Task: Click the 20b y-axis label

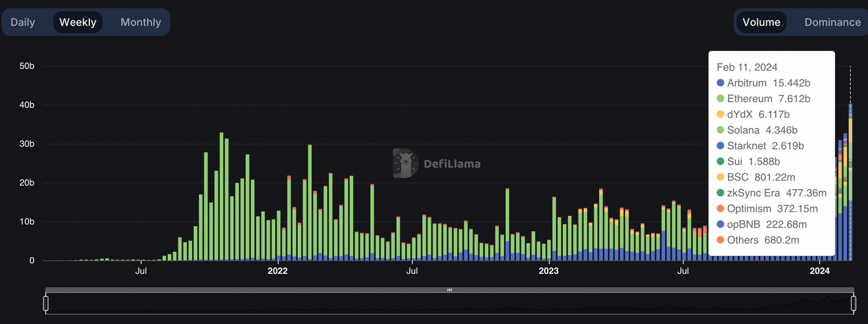Action: click(x=27, y=183)
